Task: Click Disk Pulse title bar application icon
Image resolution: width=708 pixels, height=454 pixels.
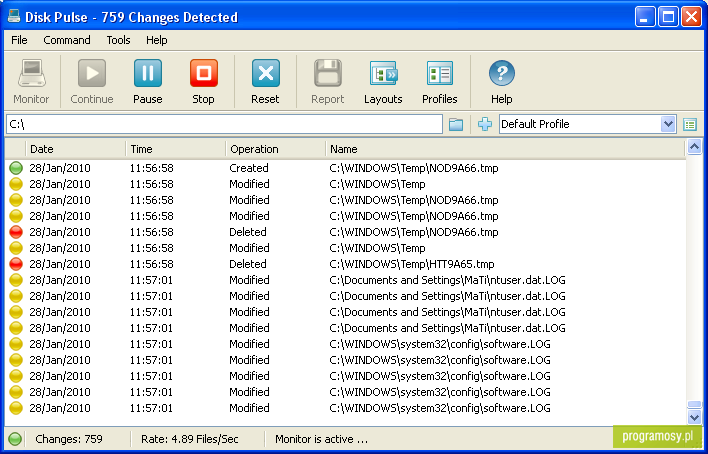Action: [x=14, y=17]
